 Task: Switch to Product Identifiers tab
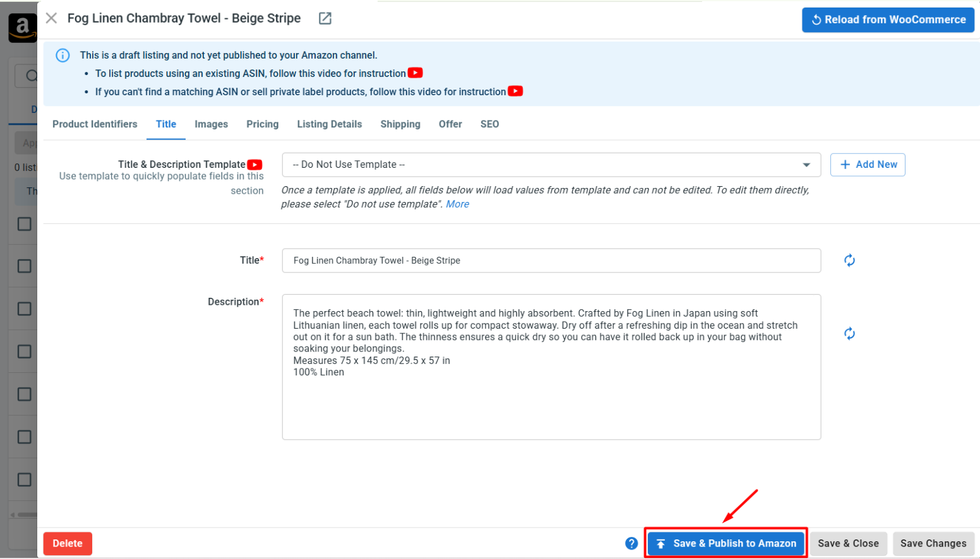point(95,124)
